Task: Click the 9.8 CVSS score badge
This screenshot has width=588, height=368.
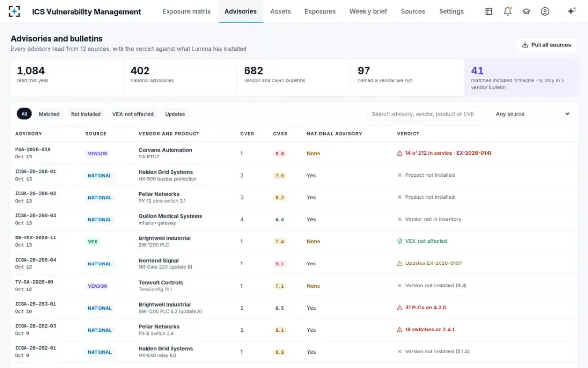Action: (x=280, y=153)
